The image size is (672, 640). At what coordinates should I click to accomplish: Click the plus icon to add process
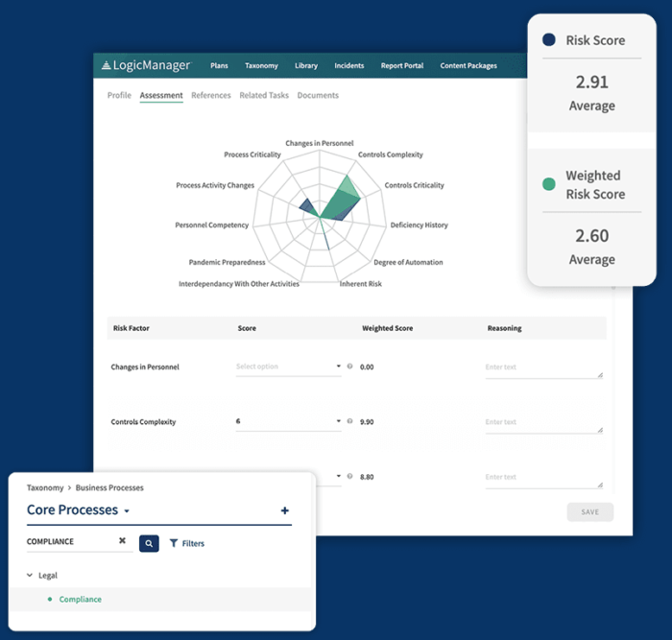284,510
